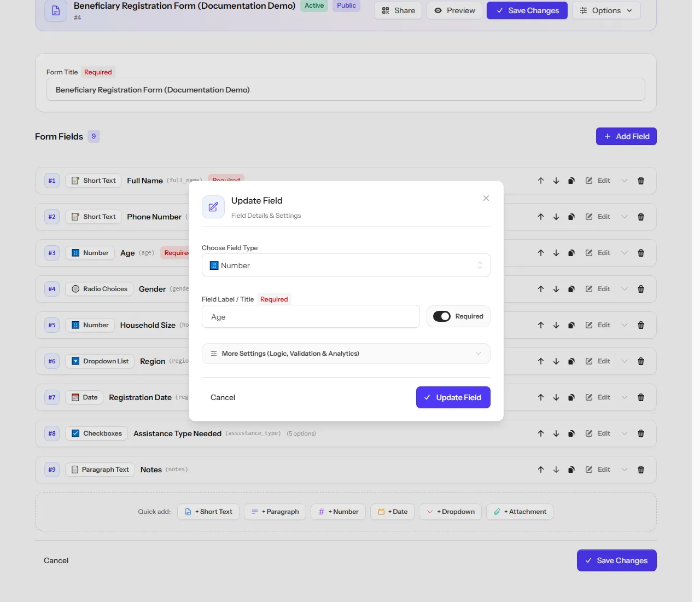This screenshot has width=700, height=602.
Task: Edit the Assistance Type Needed field
Action: 598,433
